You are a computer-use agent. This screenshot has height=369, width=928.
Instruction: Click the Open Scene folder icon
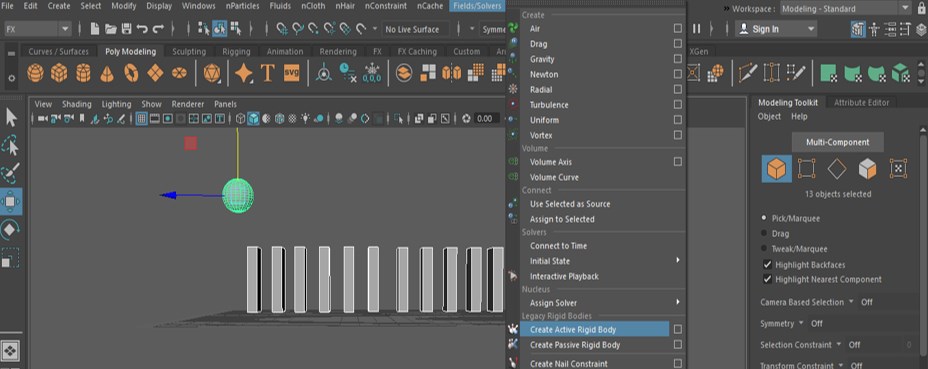pos(111,29)
